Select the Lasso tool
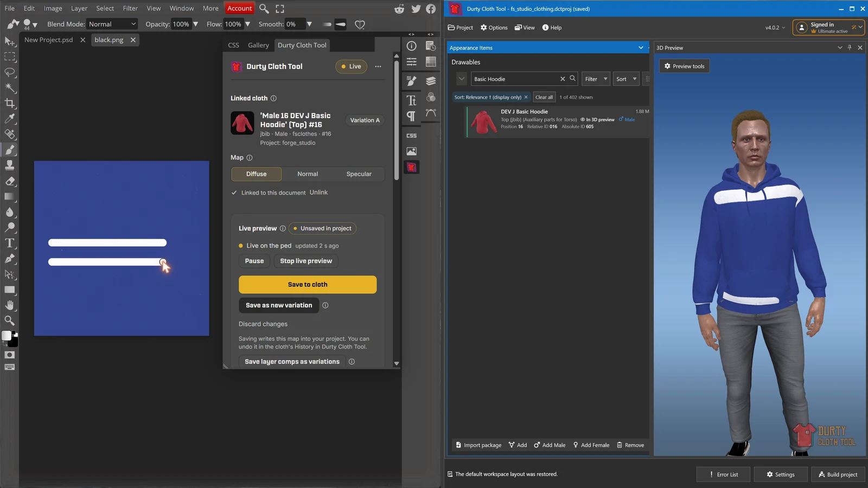Screen dimensions: 868x488 coord(10,72)
